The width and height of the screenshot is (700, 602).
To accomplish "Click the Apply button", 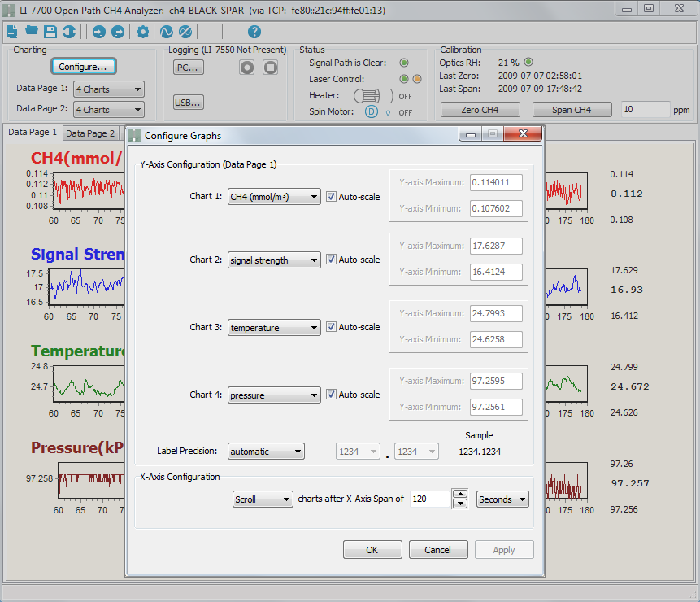I will tap(504, 550).
